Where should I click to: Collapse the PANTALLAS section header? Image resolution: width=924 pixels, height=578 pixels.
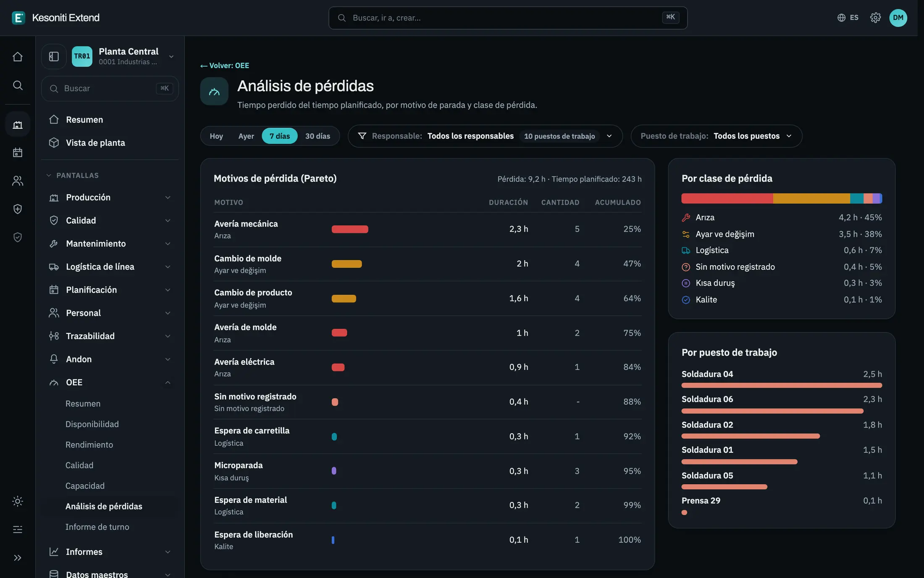[x=73, y=175]
